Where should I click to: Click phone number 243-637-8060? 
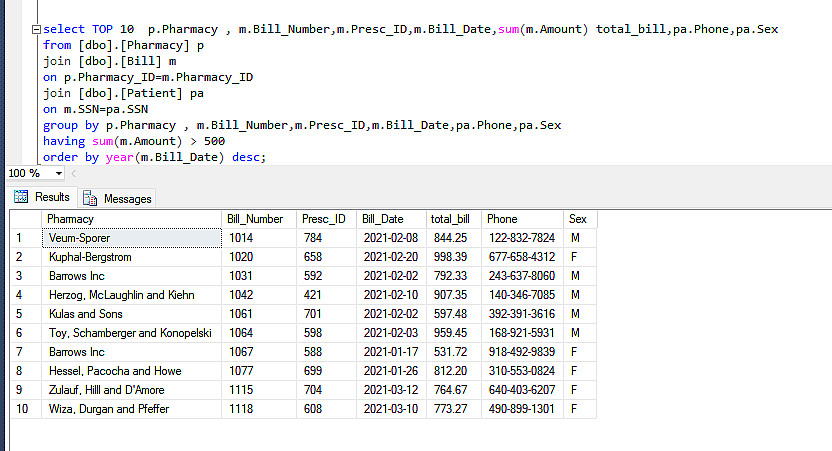pos(523,276)
